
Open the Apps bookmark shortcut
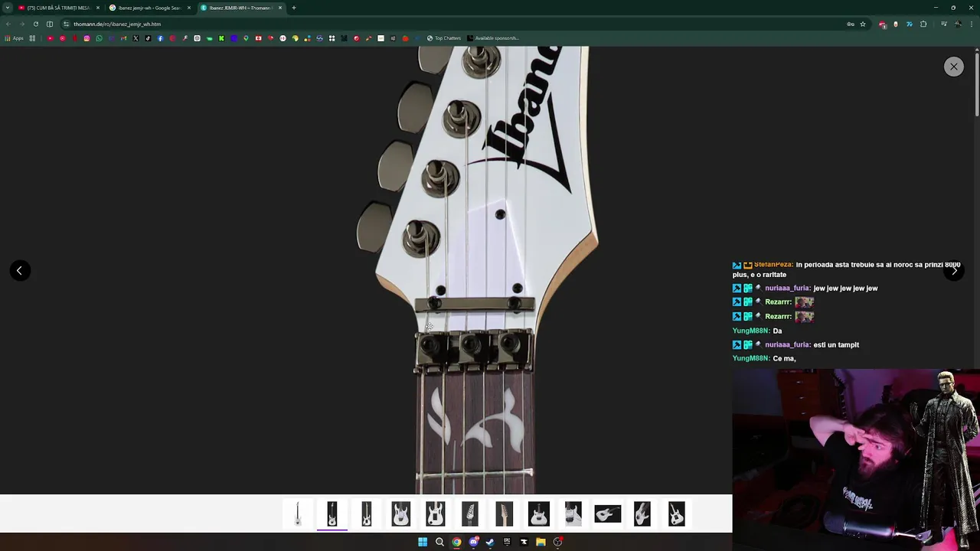coord(14,38)
